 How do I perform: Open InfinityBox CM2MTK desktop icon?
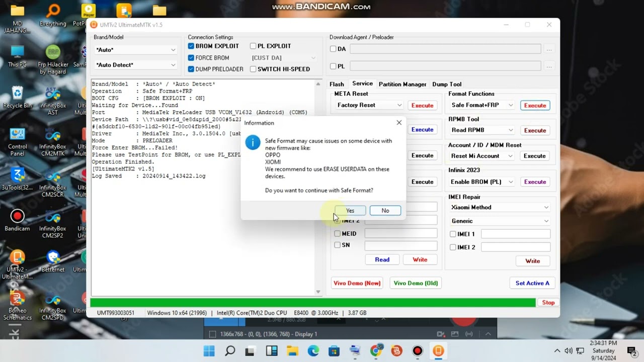click(52, 142)
